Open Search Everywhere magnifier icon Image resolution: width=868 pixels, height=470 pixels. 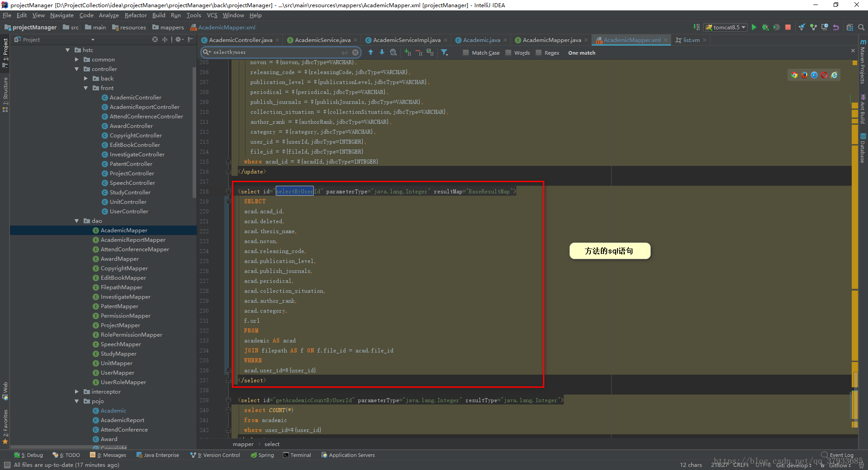click(x=861, y=27)
